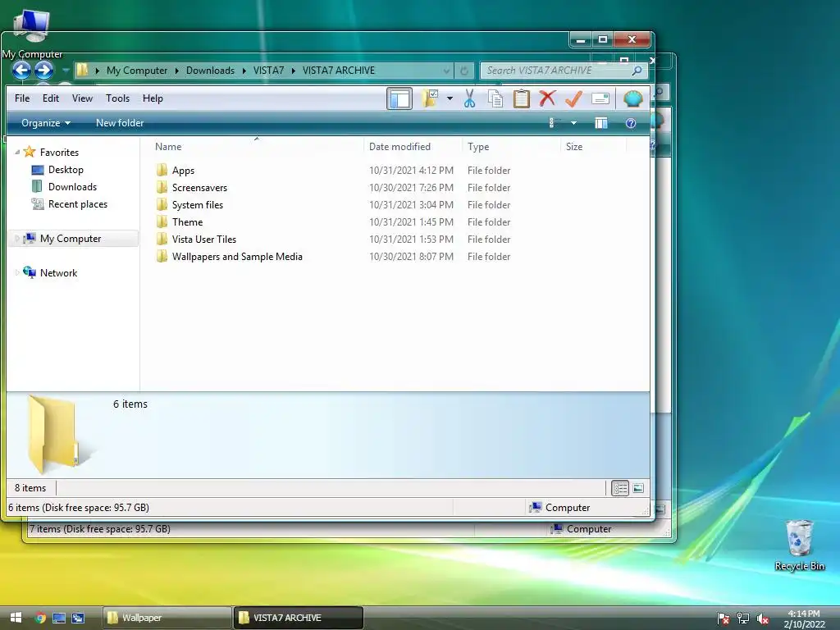Click the Paste clipboard icon

point(521,98)
